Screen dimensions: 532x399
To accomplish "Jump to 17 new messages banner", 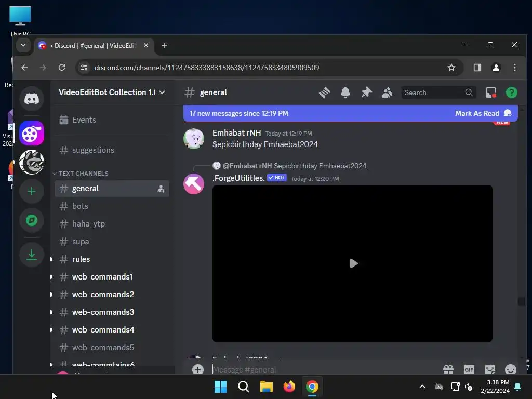I will pos(239,113).
